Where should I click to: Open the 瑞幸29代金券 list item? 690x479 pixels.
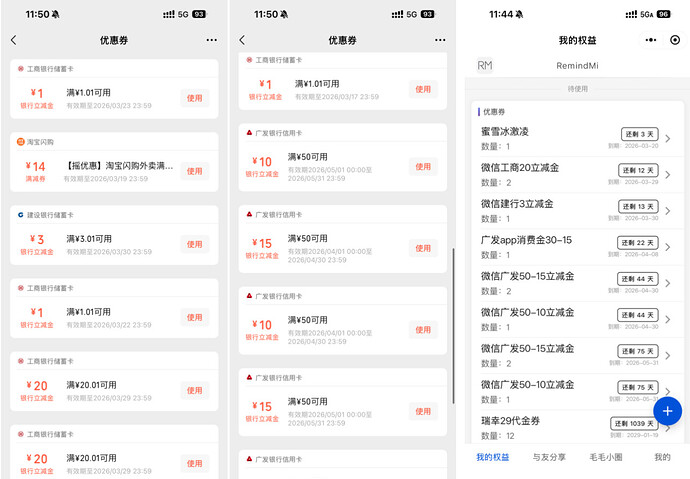click(x=540, y=428)
